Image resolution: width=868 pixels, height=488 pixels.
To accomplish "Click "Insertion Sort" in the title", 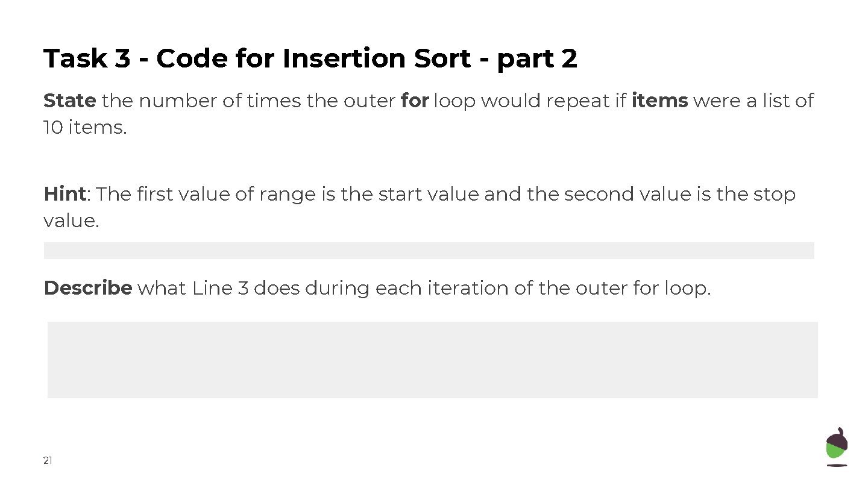I will [377, 59].
